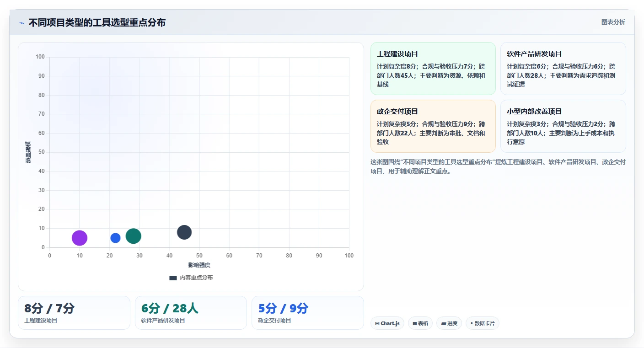The height and width of the screenshot is (348, 644).
Task: Click the 图表分析 label in header
Action: pos(613,22)
